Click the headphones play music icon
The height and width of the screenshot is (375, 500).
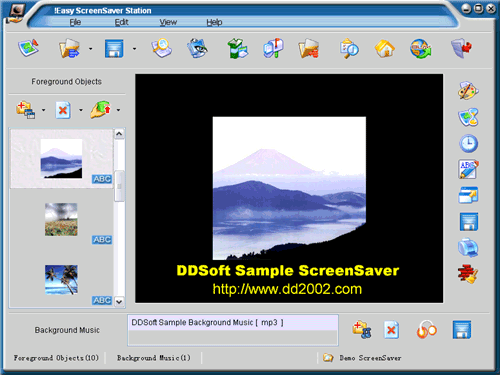(426, 330)
